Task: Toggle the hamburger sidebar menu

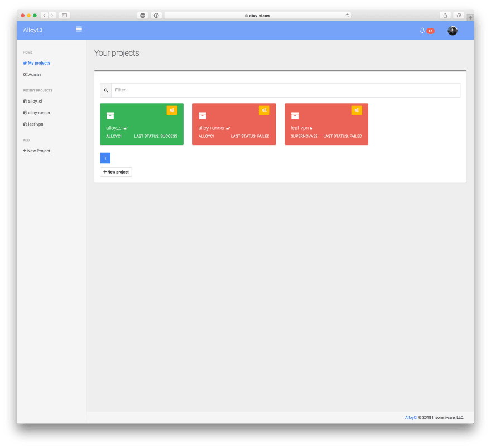Action: point(79,29)
